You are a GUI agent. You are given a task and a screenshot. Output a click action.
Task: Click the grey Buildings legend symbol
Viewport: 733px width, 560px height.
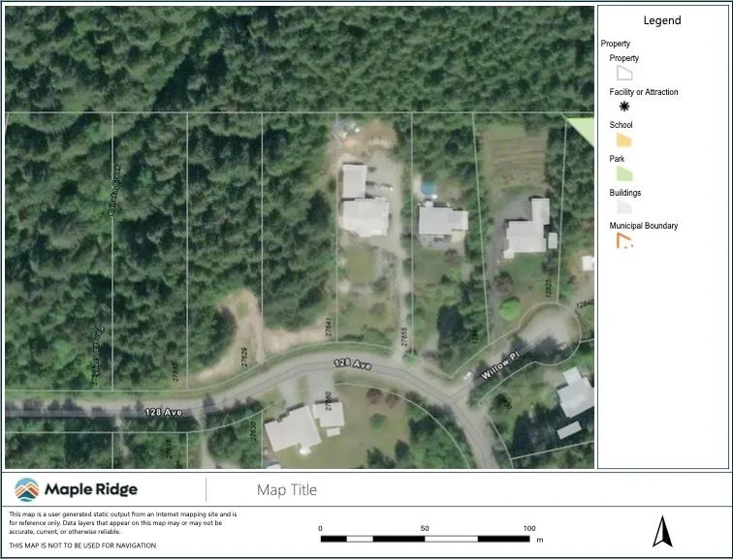624,206
